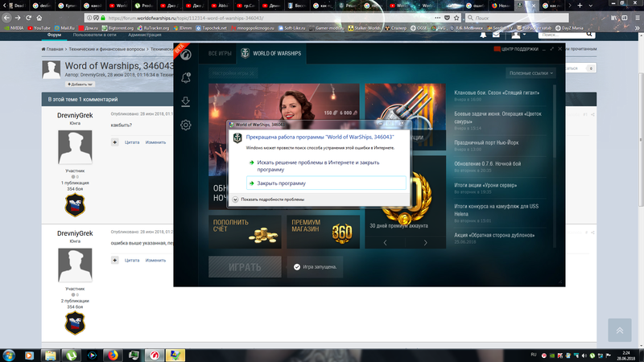Show previous promo with left arrow
This screenshot has height=362, width=644.
[x=385, y=243]
